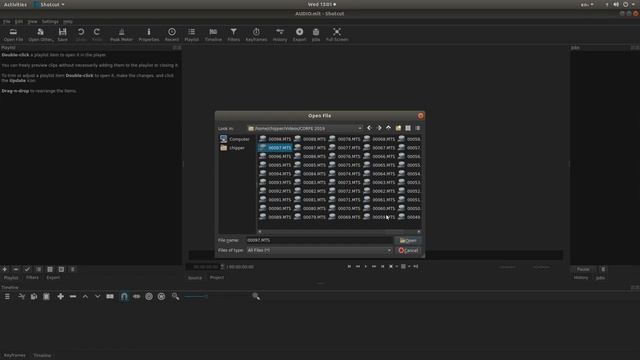Switch to the Source tab
Viewport: 640px width, 360px height.
click(195, 278)
